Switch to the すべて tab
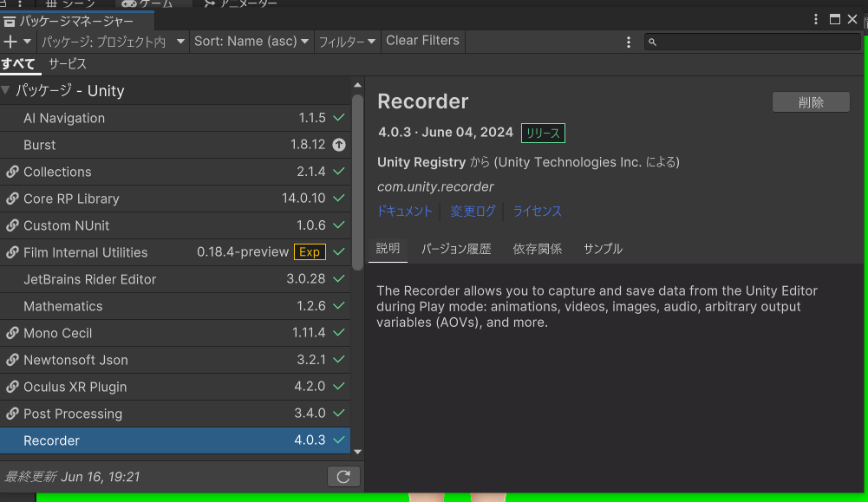The image size is (868, 502). click(18, 64)
